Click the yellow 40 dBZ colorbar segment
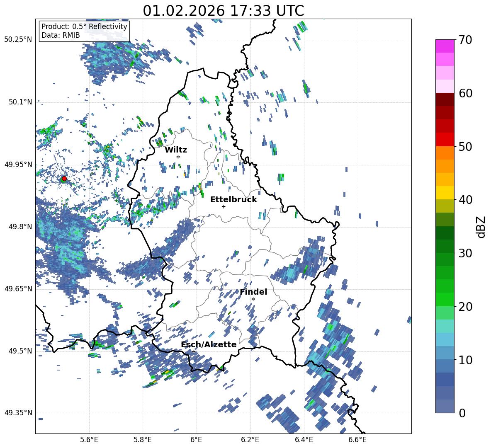491x448 pixels. [445, 193]
